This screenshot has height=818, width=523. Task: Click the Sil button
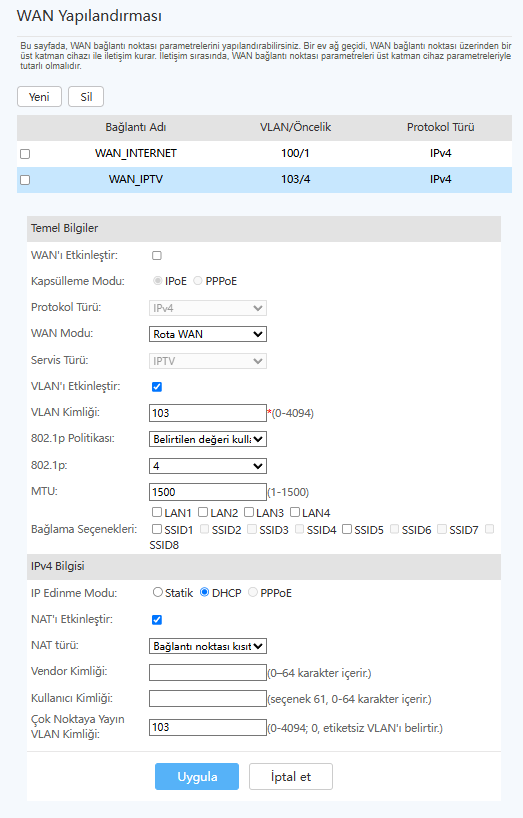point(86,97)
